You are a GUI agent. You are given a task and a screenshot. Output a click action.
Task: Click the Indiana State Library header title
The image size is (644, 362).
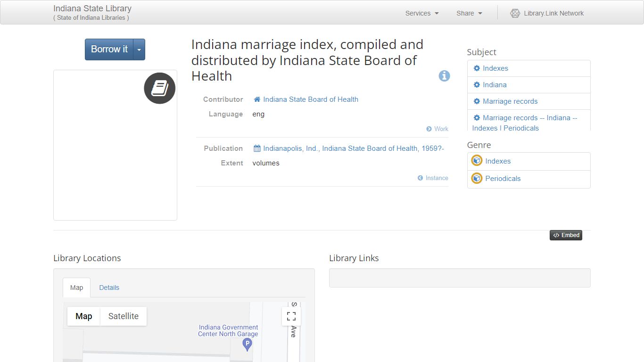(x=92, y=8)
